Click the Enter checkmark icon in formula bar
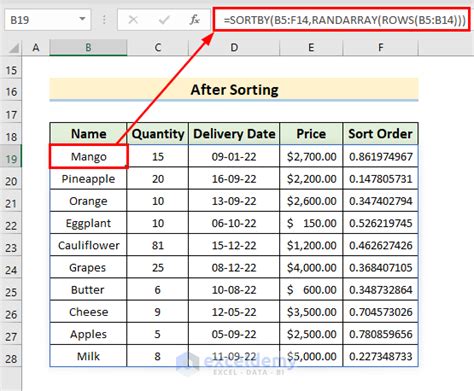The height and width of the screenshot is (391, 474). 164,20
